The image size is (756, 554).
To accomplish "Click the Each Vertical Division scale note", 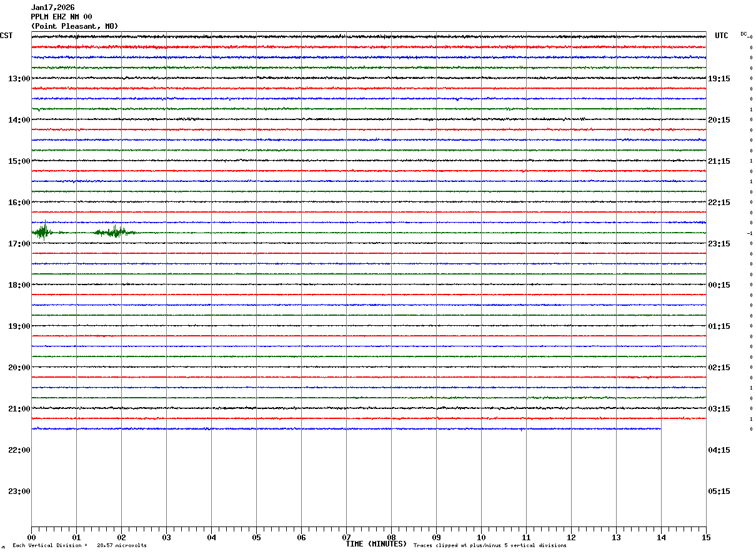I will 79,546.
